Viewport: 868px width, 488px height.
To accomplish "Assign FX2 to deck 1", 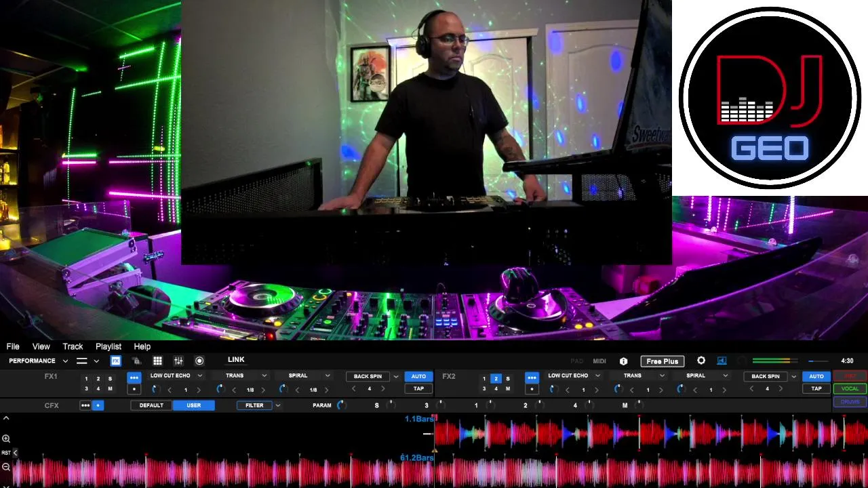I will (484, 379).
